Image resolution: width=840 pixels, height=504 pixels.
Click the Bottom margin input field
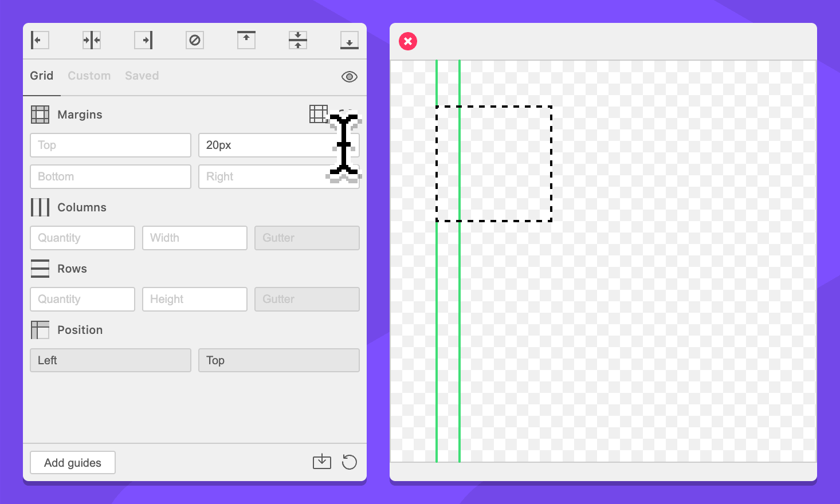[111, 177]
